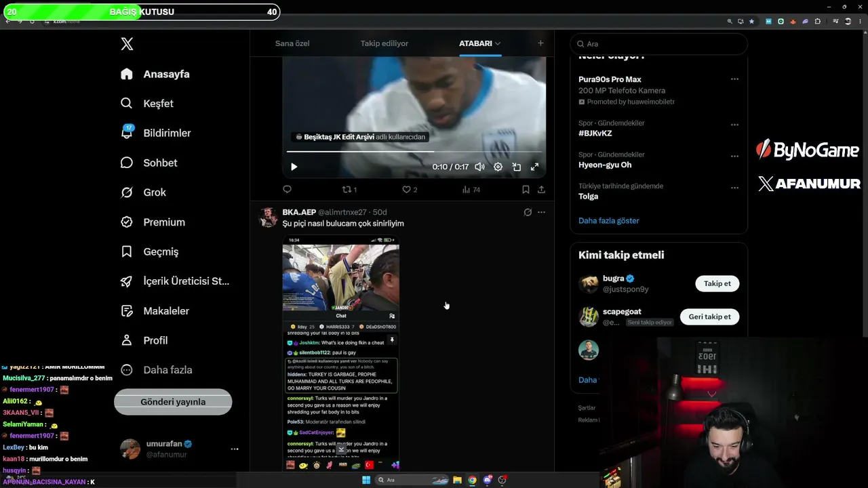The width and height of the screenshot is (868, 488).
Task: Open Chrome three-dot menu
Action: coord(860,21)
